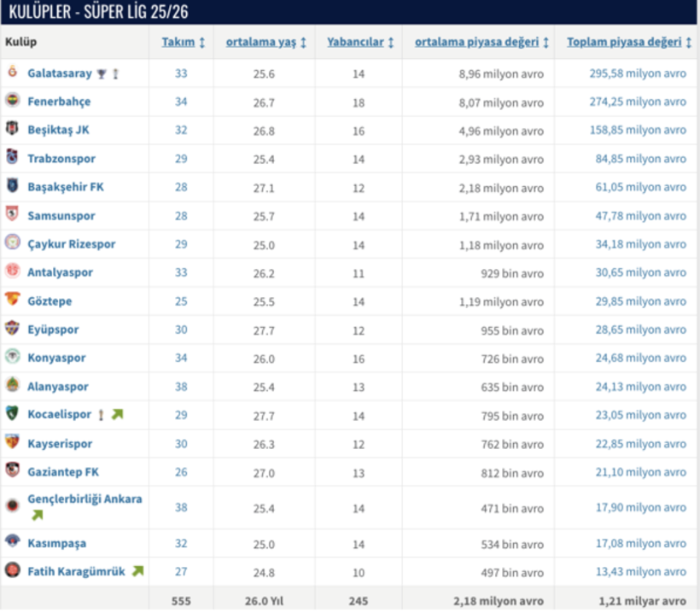Click the 26.0 Yıl average age total
Image resolution: width=700 pixels, height=613 pixels.
264,601
